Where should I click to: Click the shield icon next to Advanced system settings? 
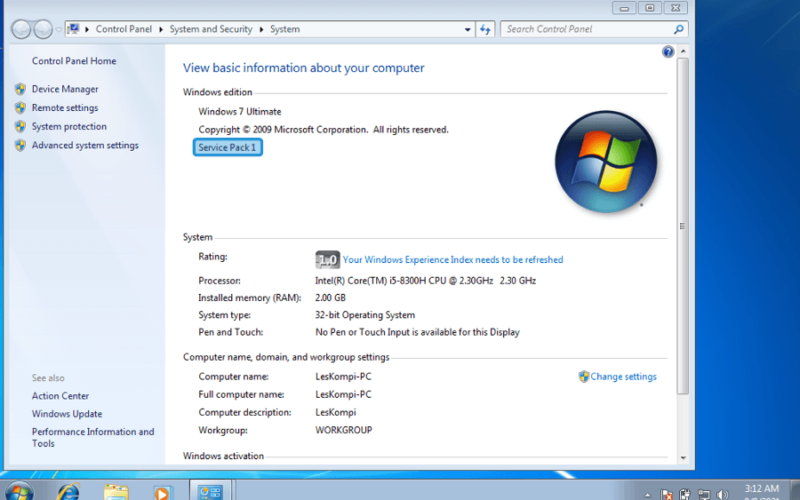pyautogui.click(x=20, y=145)
